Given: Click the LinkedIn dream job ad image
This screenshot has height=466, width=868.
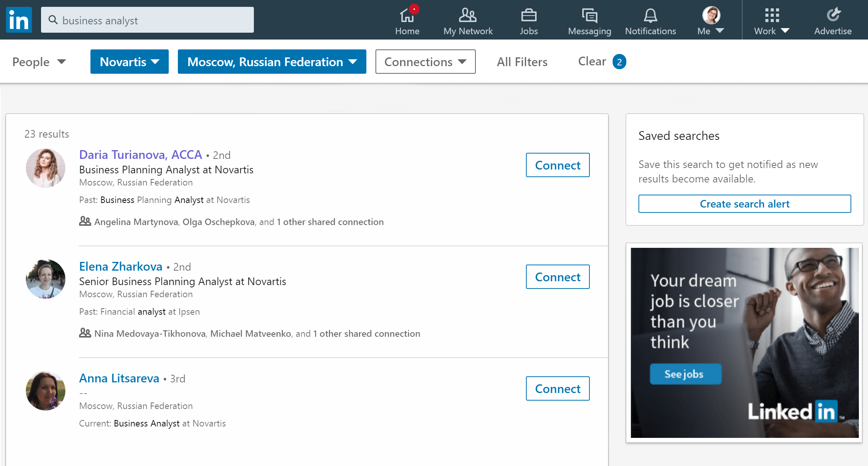Looking at the screenshot, I should click(x=744, y=342).
